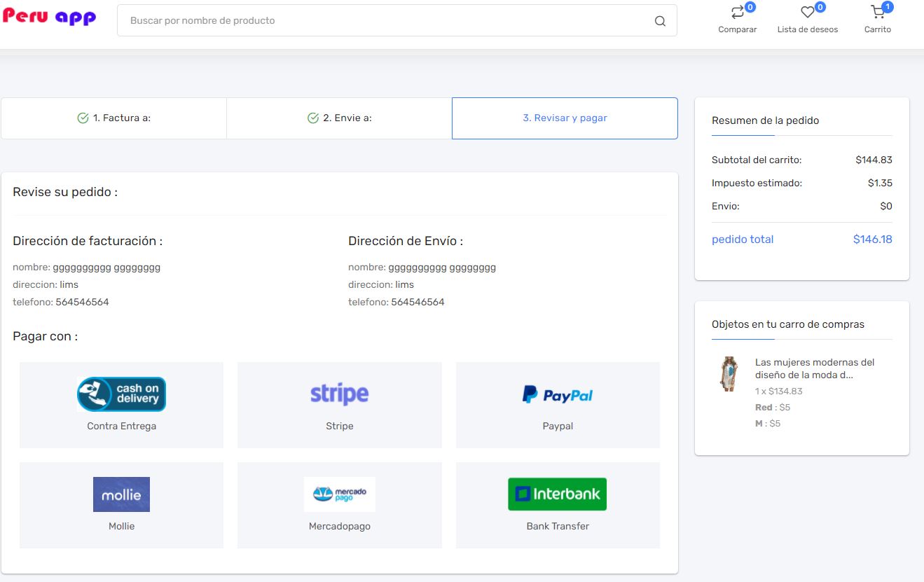Choose the Stripe payment label
Screen dimensions: 924x582
click(x=340, y=426)
